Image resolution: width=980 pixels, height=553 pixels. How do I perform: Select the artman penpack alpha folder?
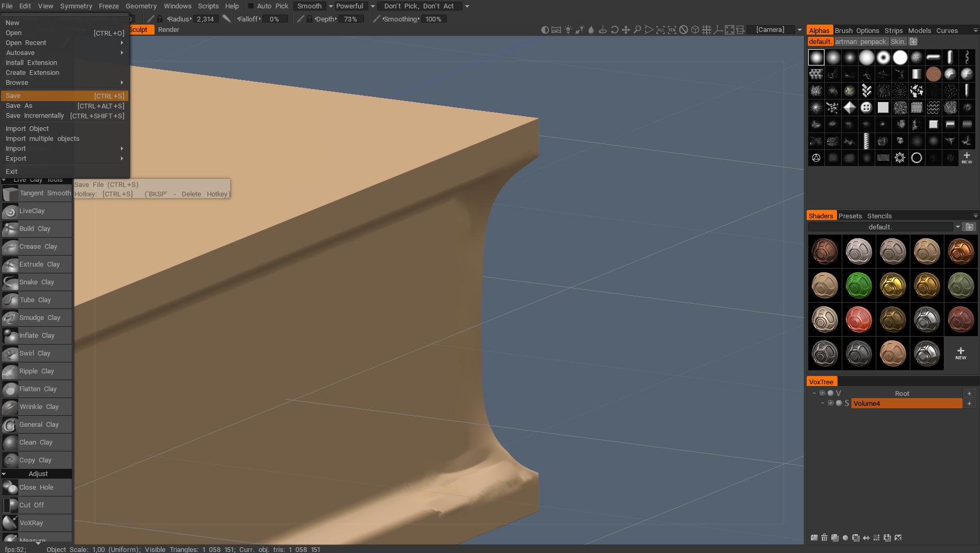coord(861,41)
